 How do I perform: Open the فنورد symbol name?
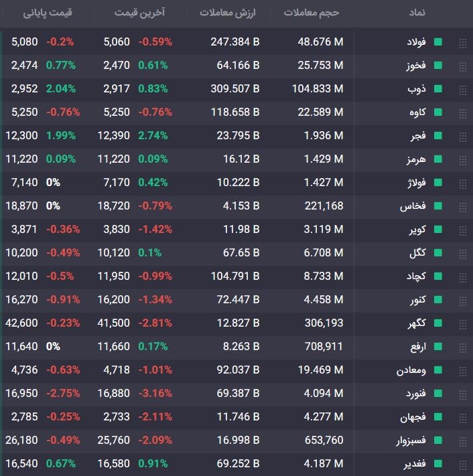[x=416, y=394]
